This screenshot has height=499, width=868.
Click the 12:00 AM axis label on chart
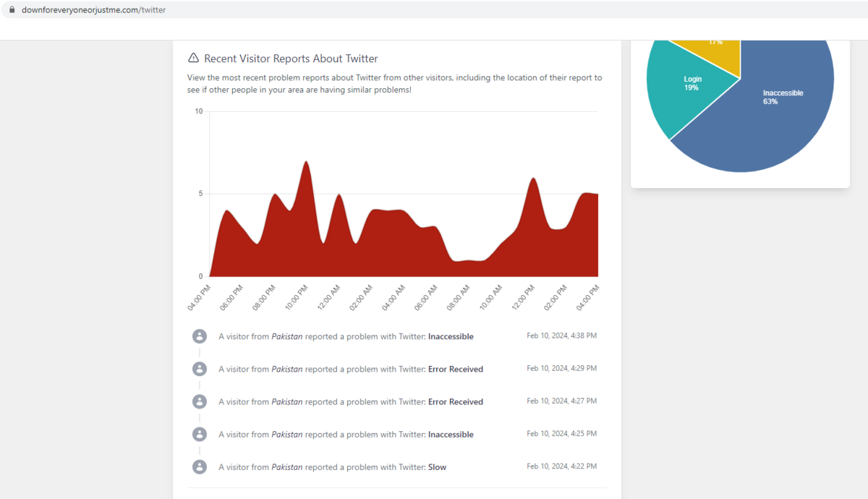(329, 298)
